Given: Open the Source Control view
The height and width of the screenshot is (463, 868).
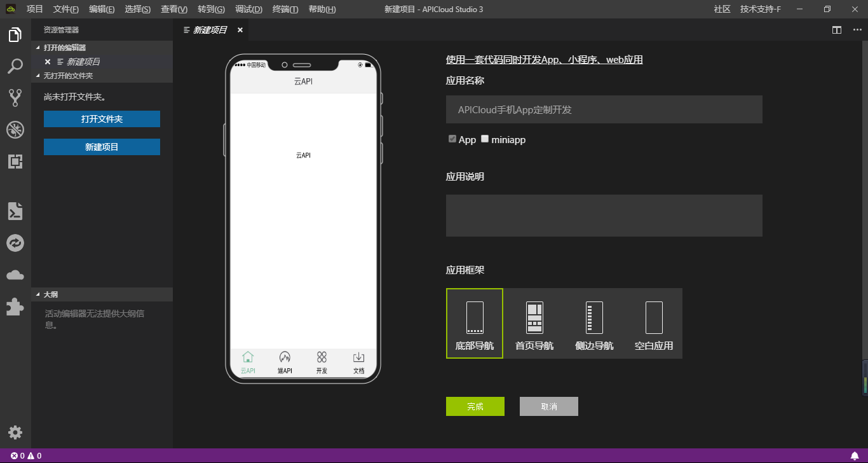Looking at the screenshot, I should click(x=15, y=97).
